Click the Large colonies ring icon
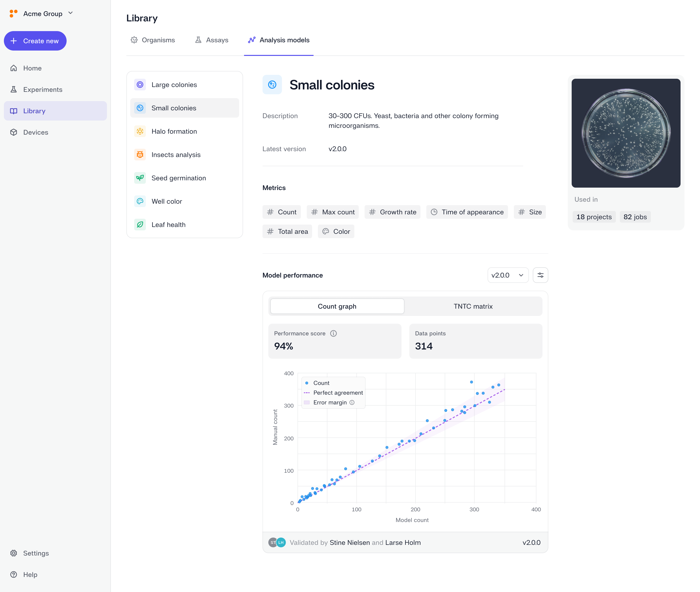 click(x=140, y=85)
